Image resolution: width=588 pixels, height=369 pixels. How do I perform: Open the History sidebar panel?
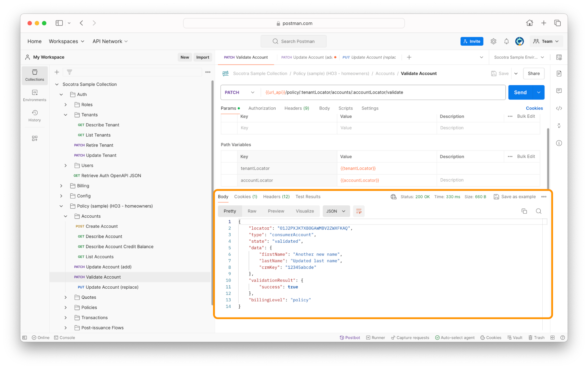[x=34, y=116]
